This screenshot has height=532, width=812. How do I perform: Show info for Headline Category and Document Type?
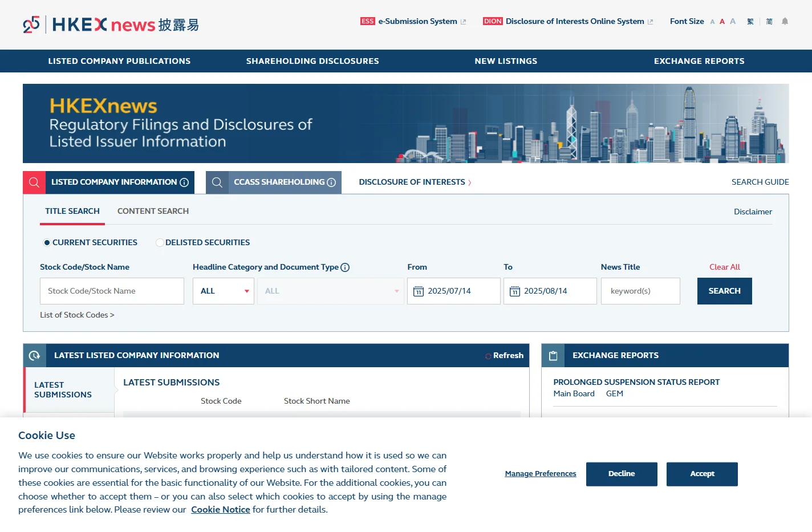click(x=345, y=267)
